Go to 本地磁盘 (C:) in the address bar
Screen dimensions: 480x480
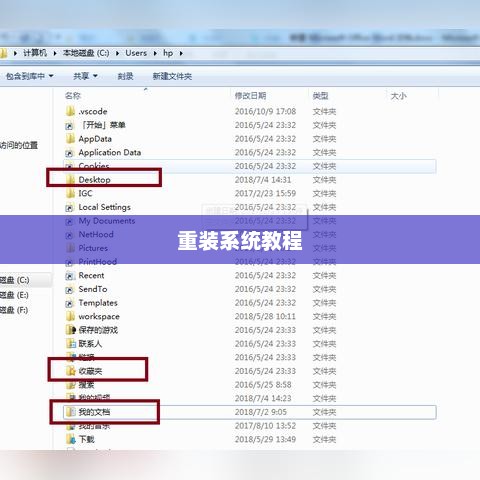point(86,53)
